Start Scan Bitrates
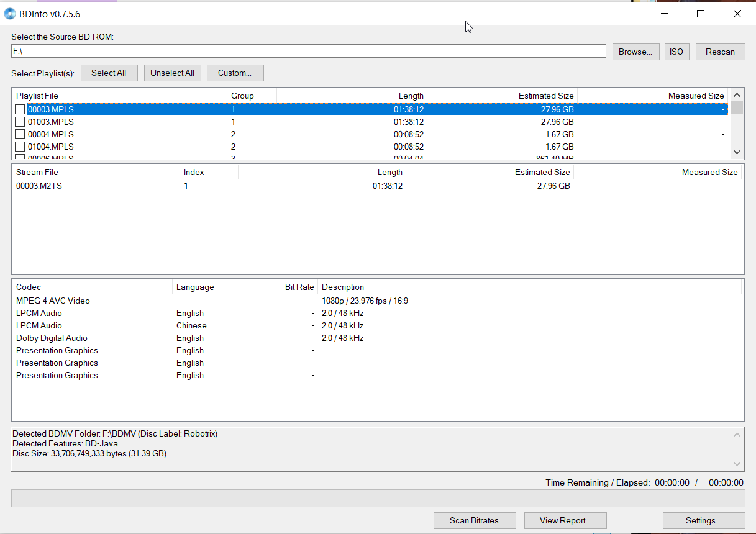The width and height of the screenshot is (756, 534). point(475,520)
